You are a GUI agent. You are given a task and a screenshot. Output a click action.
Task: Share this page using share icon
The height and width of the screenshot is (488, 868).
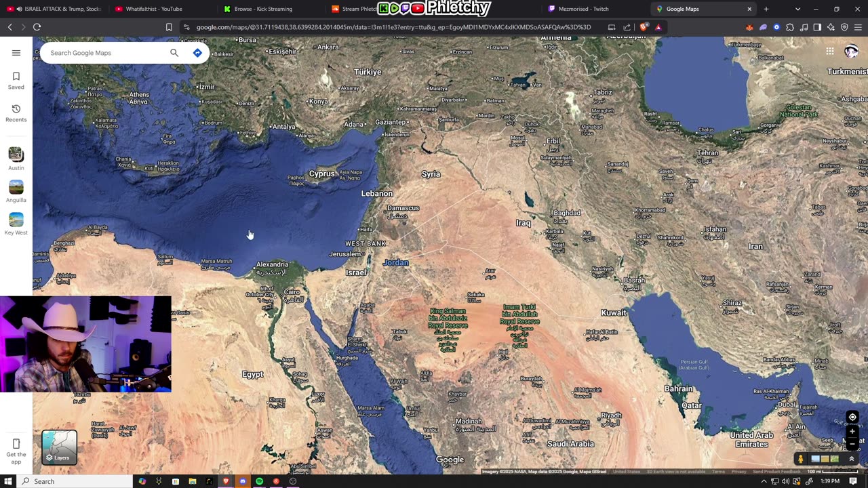[x=627, y=27]
